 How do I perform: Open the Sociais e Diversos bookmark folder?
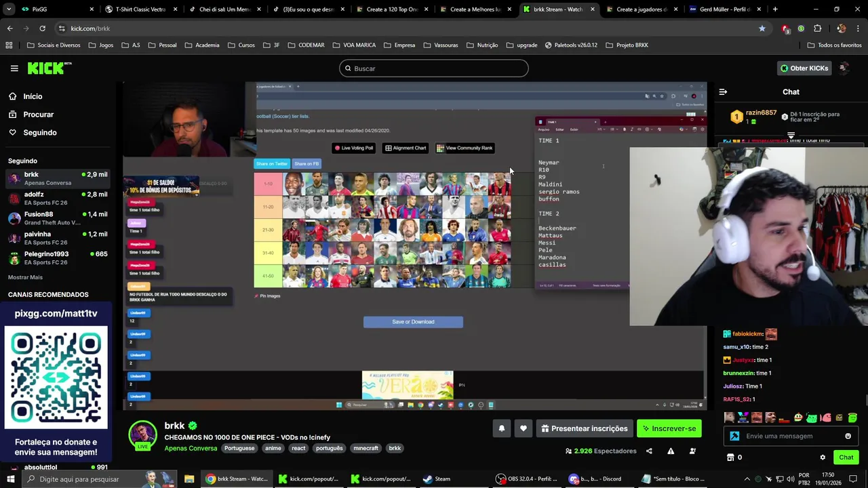coord(54,45)
